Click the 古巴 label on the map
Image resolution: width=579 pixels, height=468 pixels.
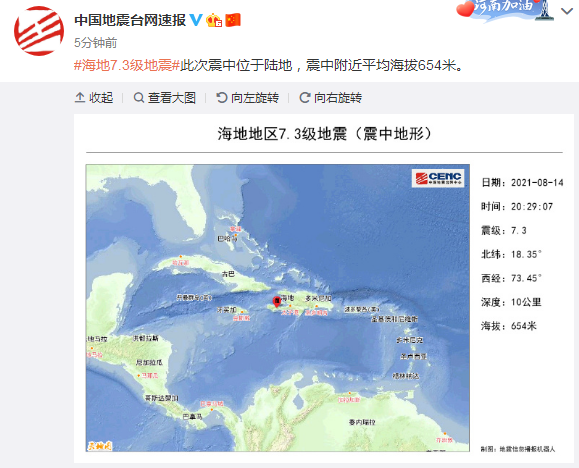coord(228,274)
